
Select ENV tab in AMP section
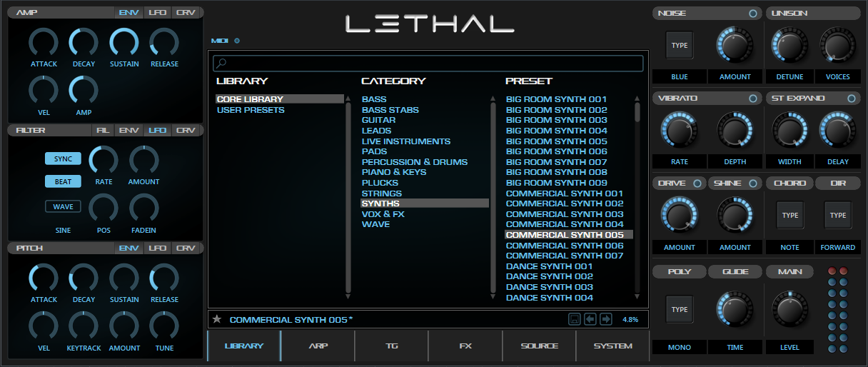point(128,13)
